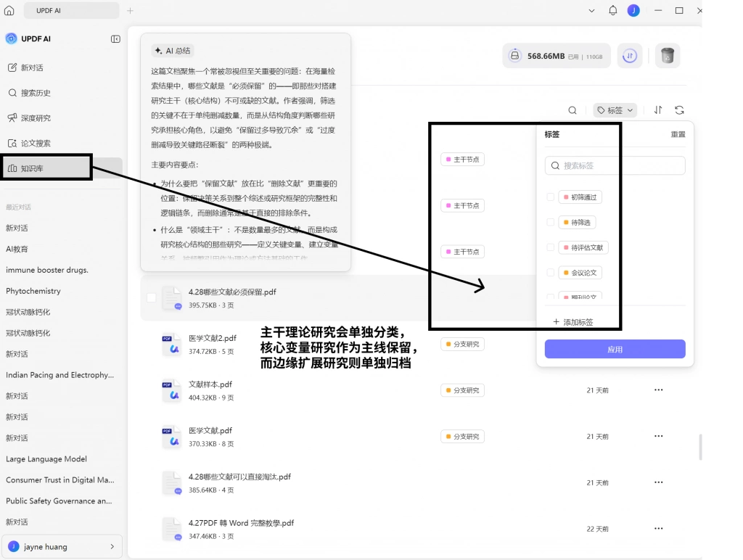This screenshot has height=560, width=743.
Task: Open recent chat immune booster drugs.
Action: [x=47, y=270]
